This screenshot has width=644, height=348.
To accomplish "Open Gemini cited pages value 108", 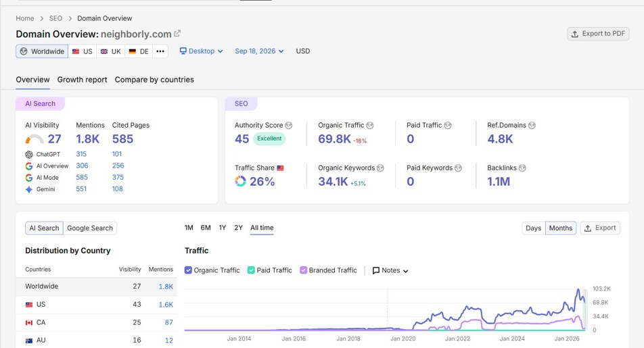I will (118, 189).
